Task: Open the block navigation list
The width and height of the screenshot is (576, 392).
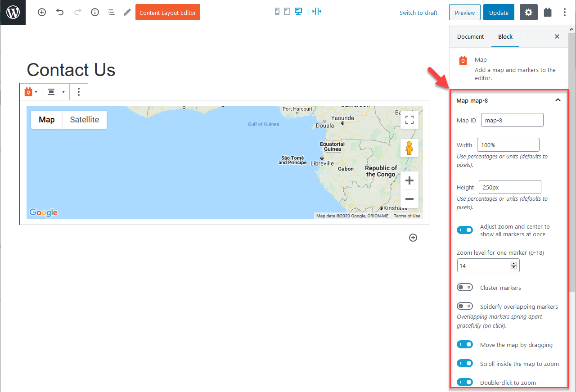Action: click(111, 13)
